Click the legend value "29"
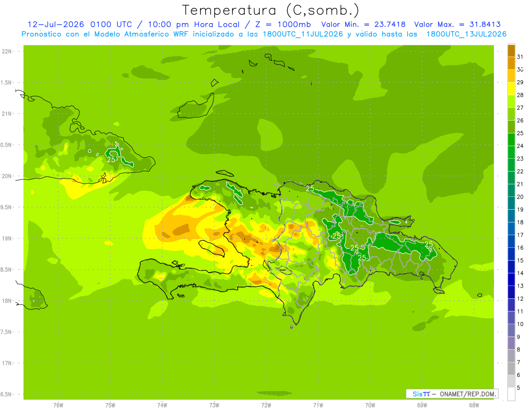Image resolution: width=532 pixels, height=411 pixels. [520, 82]
